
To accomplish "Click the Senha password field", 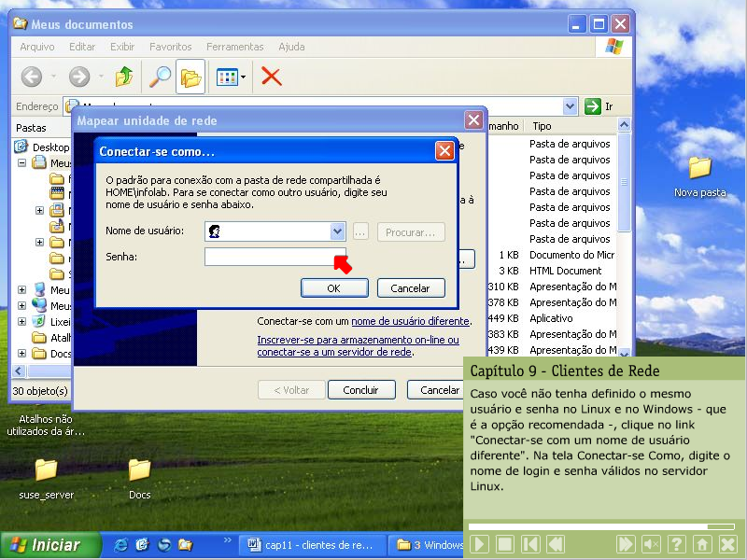I will [269, 257].
